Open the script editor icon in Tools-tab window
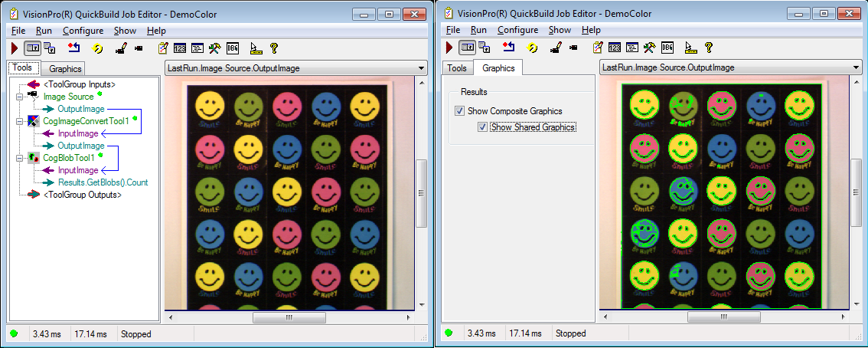Image resolution: width=868 pixels, height=348 pixels. (197, 48)
